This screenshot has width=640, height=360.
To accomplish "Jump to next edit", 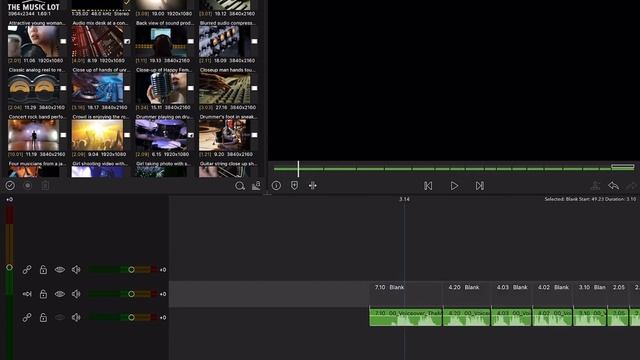I will tap(480, 186).
